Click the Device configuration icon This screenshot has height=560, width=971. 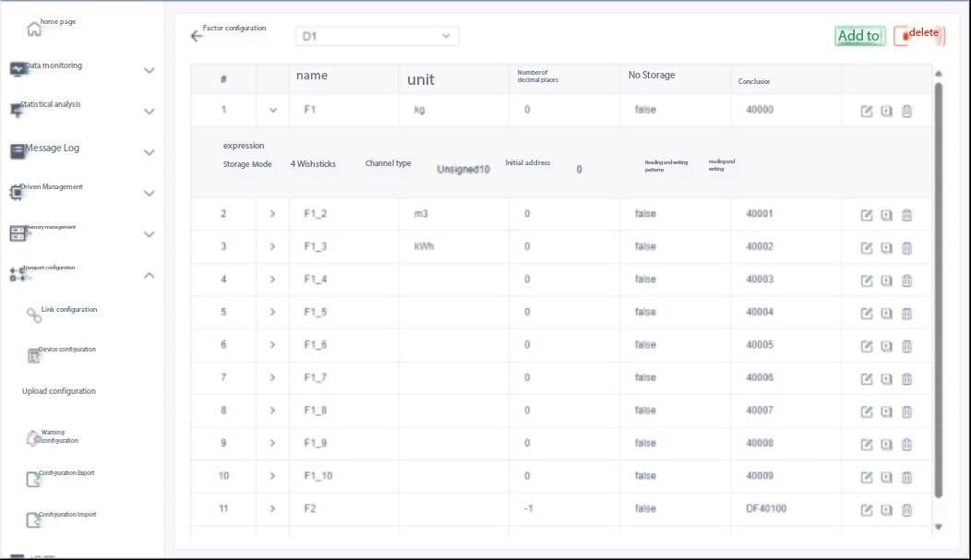tap(33, 356)
